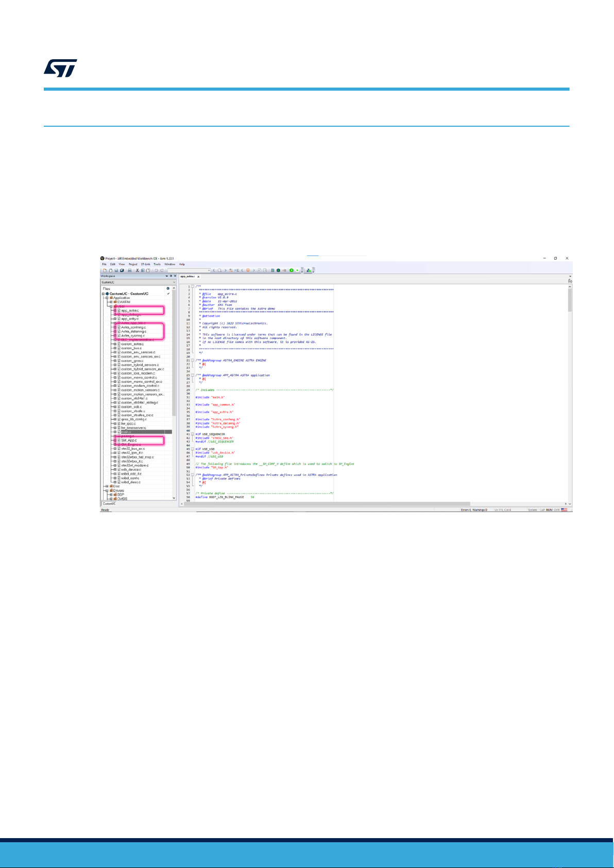Select Astra_confmng.c in the file tree
This screenshot has height=868, width=614.
pos(133,327)
